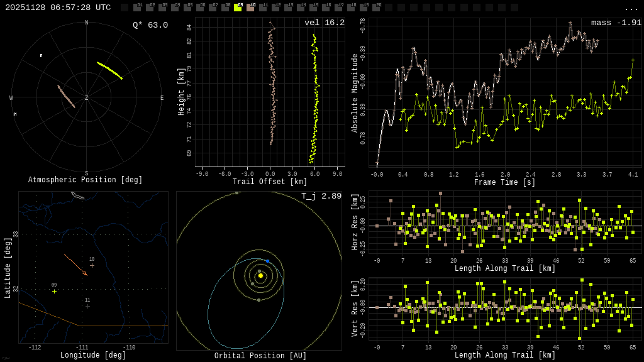
Task: Select the highlighted yellow station 09 box
Action: tap(238, 8)
